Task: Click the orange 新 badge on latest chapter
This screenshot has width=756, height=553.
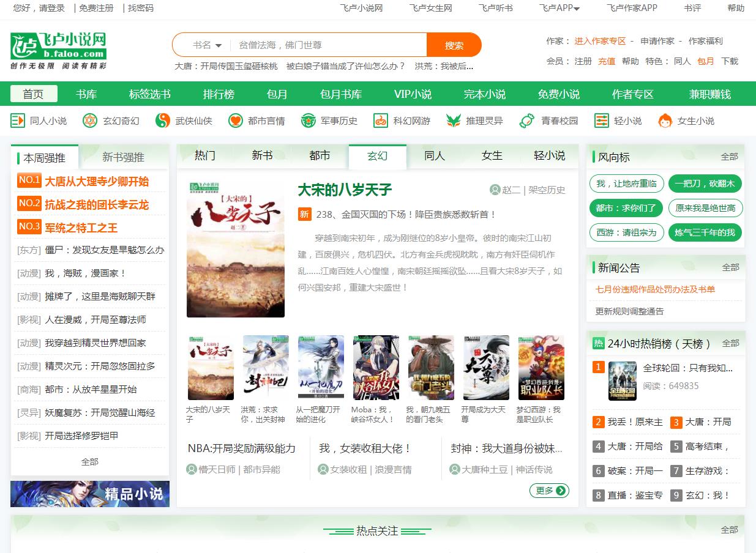Action: click(304, 214)
